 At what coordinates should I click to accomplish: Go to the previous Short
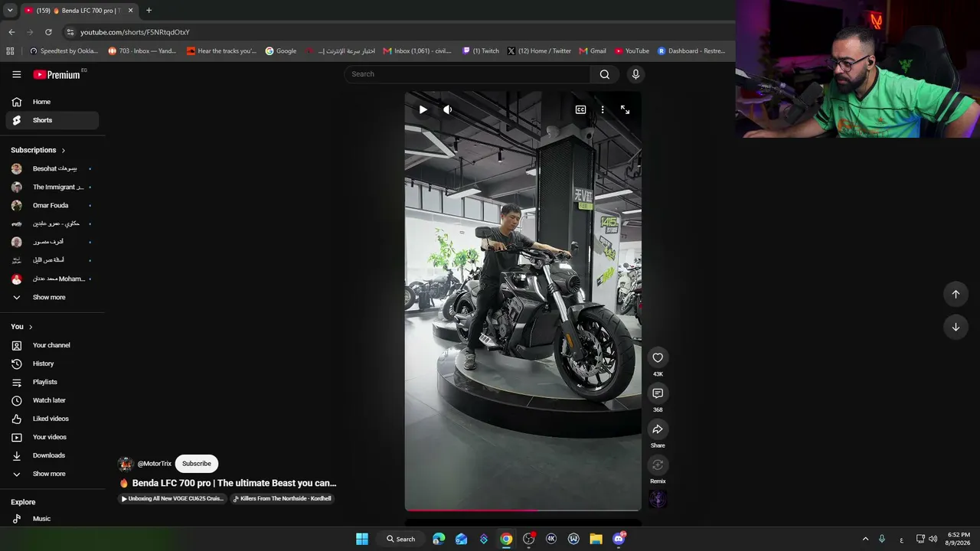pyautogui.click(x=955, y=294)
